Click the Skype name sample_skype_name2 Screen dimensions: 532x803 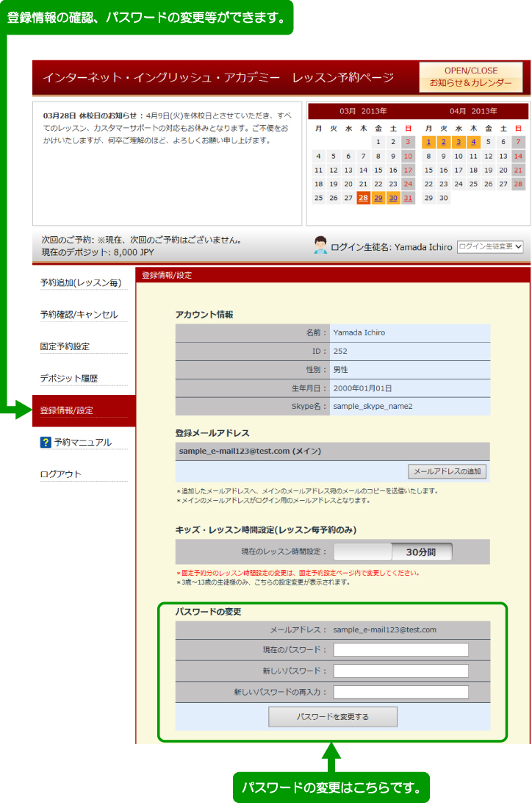(x=373, y=406)
